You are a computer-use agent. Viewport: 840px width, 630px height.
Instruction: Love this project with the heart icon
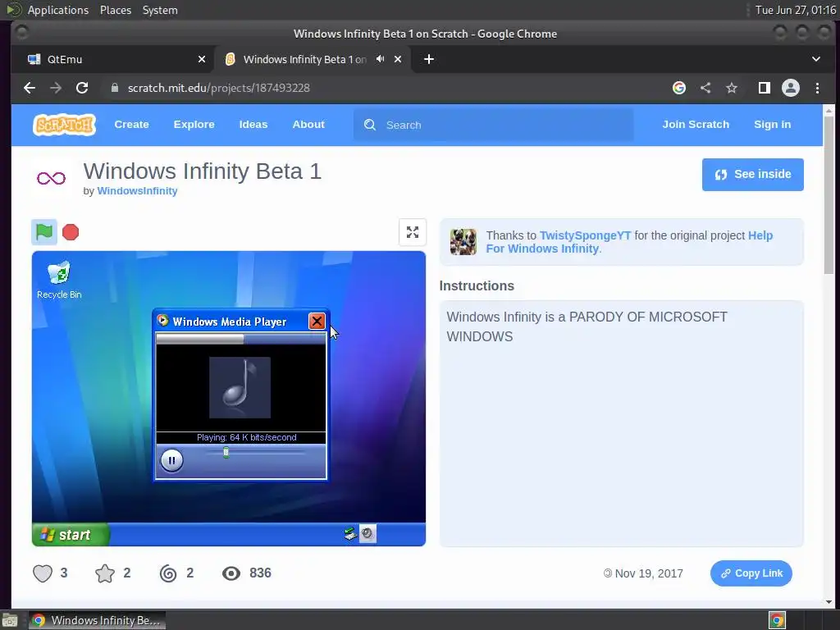[43, 573]
